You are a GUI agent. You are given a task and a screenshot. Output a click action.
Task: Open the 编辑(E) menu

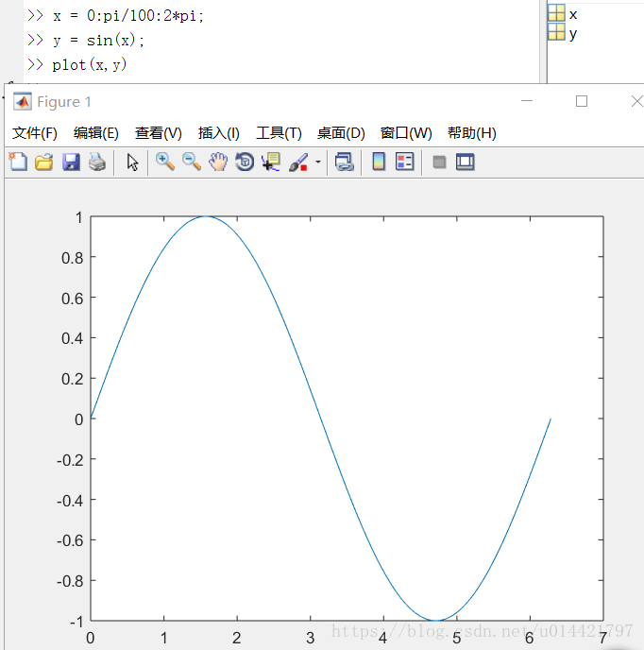tap(95, 133)
